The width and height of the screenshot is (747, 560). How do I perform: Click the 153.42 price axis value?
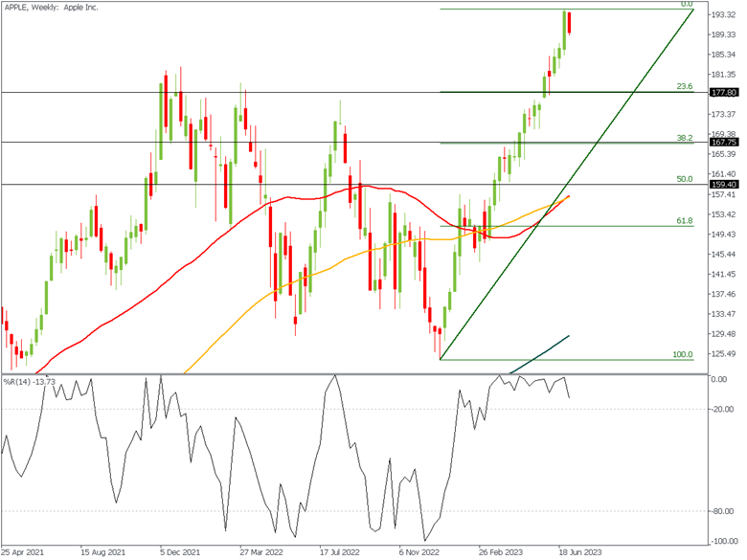click(723, 214)
